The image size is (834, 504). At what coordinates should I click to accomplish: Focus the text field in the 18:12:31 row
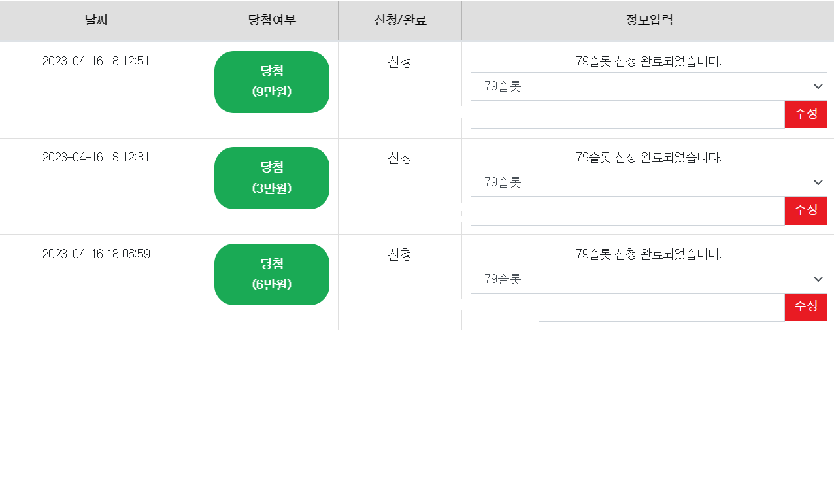point(627,210)
